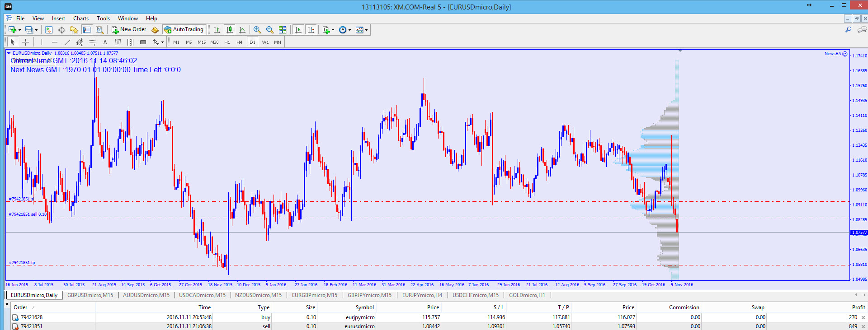Select the text 'A' tool
The width and height of the screenshot is (868, 330).
point(105,42)
